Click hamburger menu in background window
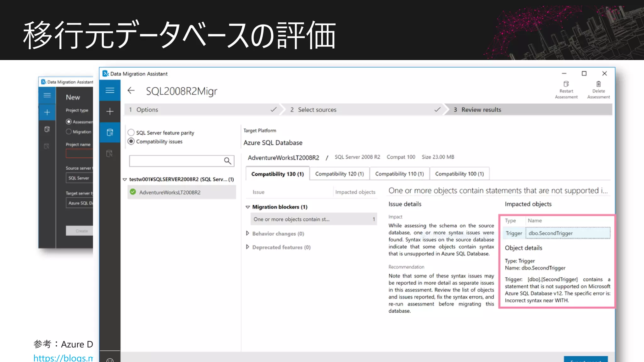Viewport: 644px width, 362px height. 47,95
